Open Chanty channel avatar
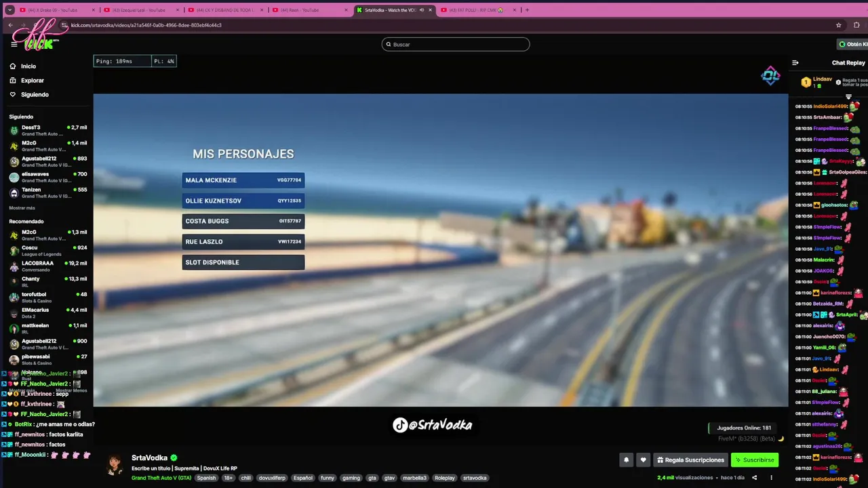 click(14, 282)
